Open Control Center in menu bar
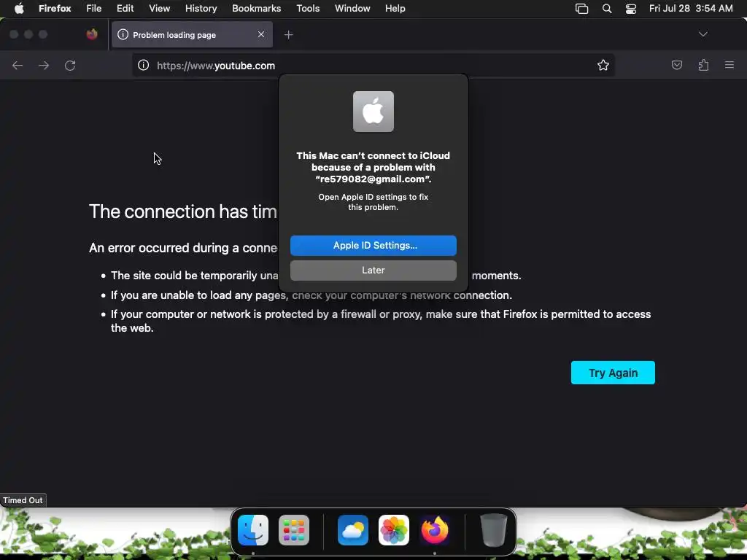Image resolution: width=747 pixels, height=560 pixels. (x=631, y=9)
